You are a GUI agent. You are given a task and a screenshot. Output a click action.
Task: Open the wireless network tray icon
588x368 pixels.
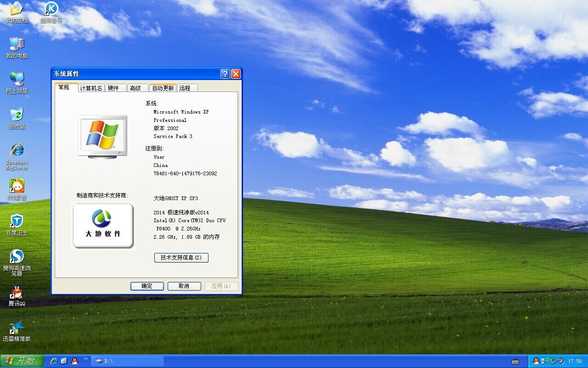(x=545, y=361)
